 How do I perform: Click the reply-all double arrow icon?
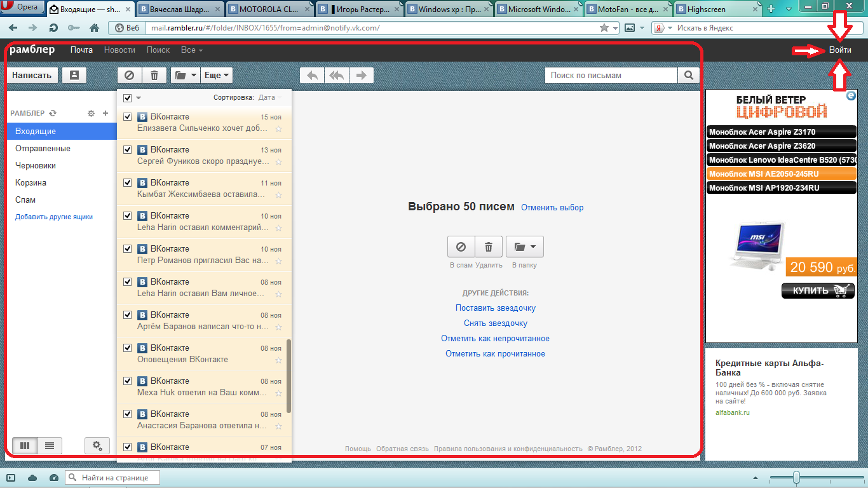point(337,75)
